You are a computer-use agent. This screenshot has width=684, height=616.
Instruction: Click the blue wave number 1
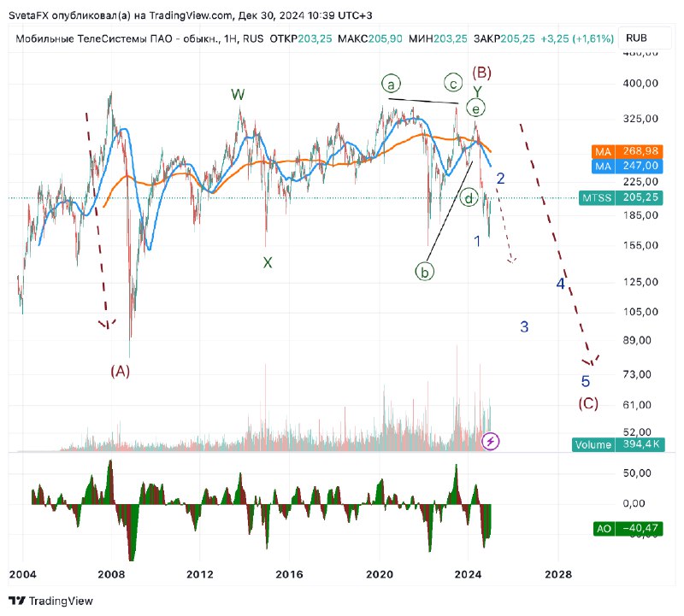(477, 241)
